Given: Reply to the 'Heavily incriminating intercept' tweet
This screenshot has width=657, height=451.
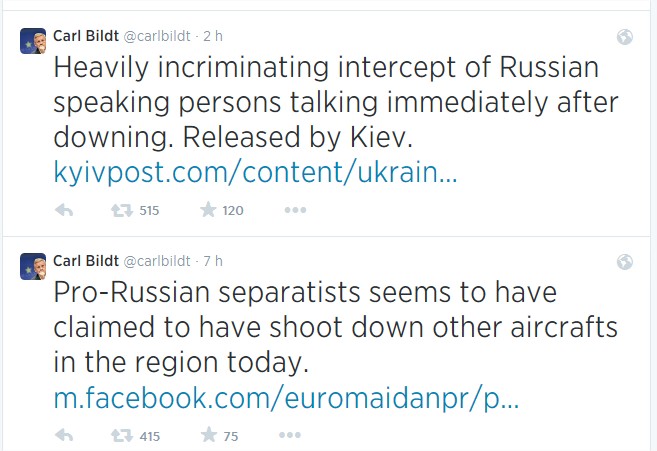Looking at the screenshot, I should 64,210.
